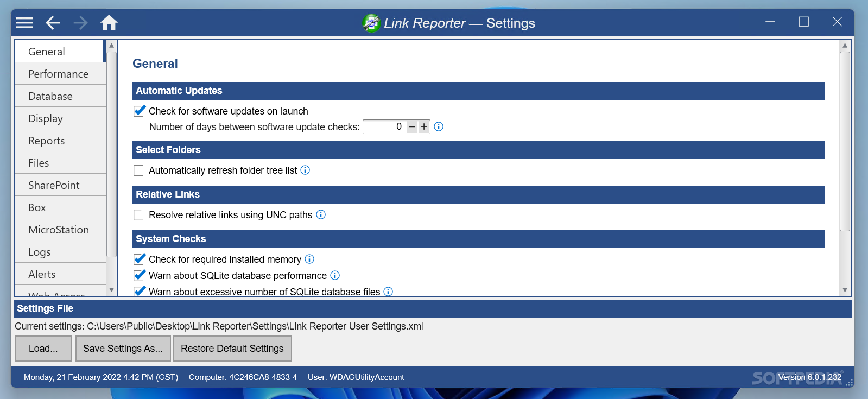Click the date and time in status bar
This screenshot has height=399, width=868.
(x=101, y=377)
